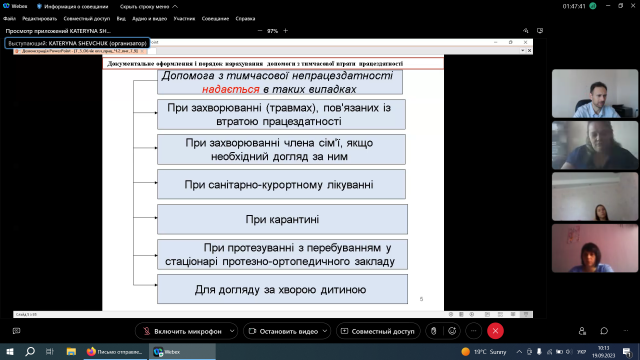Open weather widget 19°C Sunny
640x360 pixels.
pyautogui.click(x=484, y=352)
